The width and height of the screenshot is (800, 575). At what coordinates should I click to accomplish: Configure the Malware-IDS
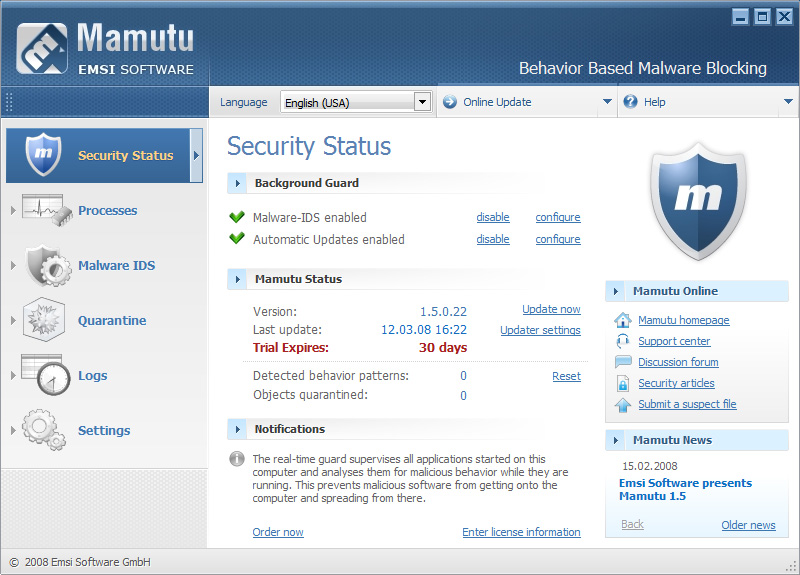pos(558,217)
